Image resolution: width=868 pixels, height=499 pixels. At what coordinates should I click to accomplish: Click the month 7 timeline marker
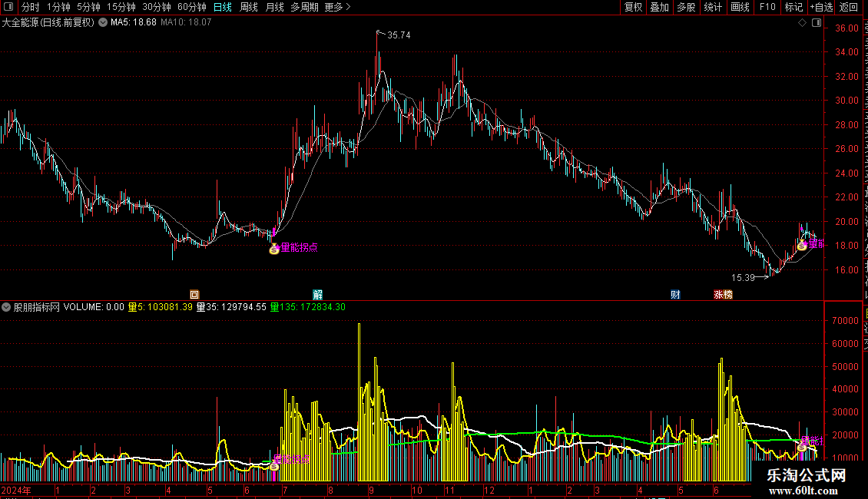285,490
